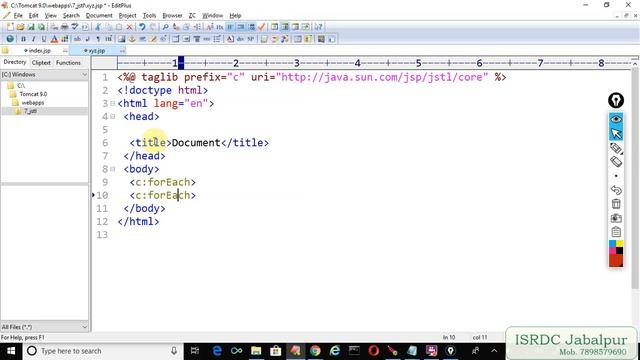Collapse the html fold marker on line 3
Image resolution: width=640 pixels, height=360 pixels.
click(x=113, y=104)
